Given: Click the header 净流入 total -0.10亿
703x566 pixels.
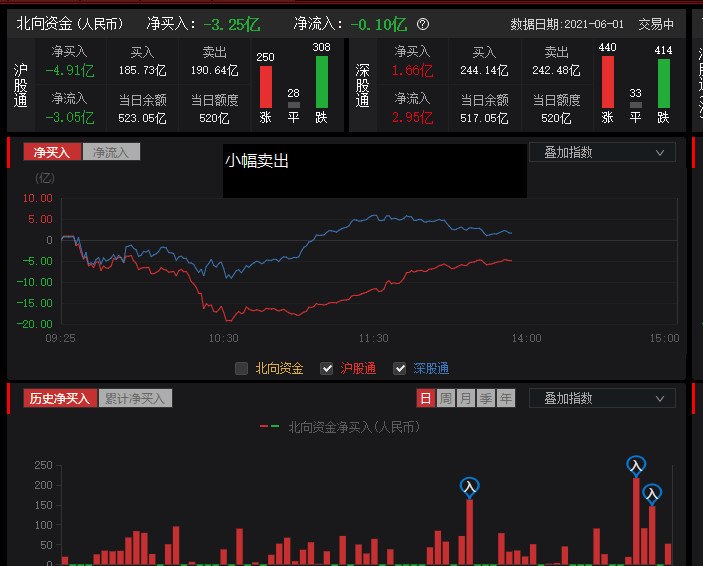Looking at the screenshot, I should pyautogui.click(x=379, y=24).
